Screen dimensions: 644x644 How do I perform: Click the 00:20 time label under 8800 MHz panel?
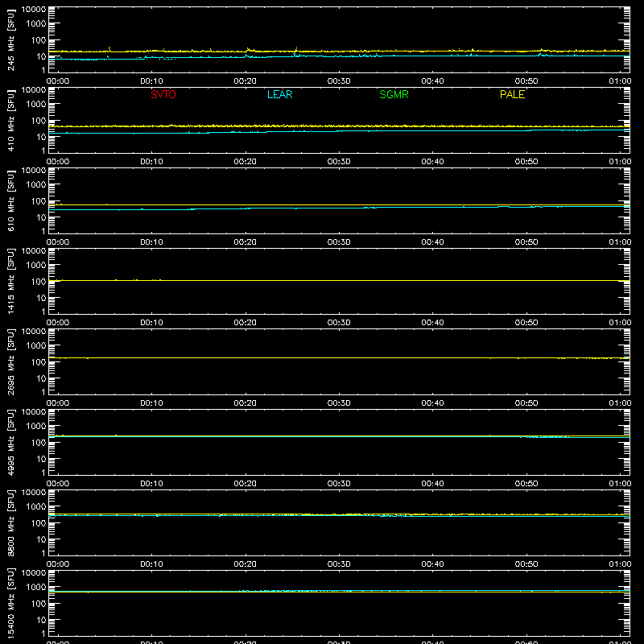click(x=246, y=564)
